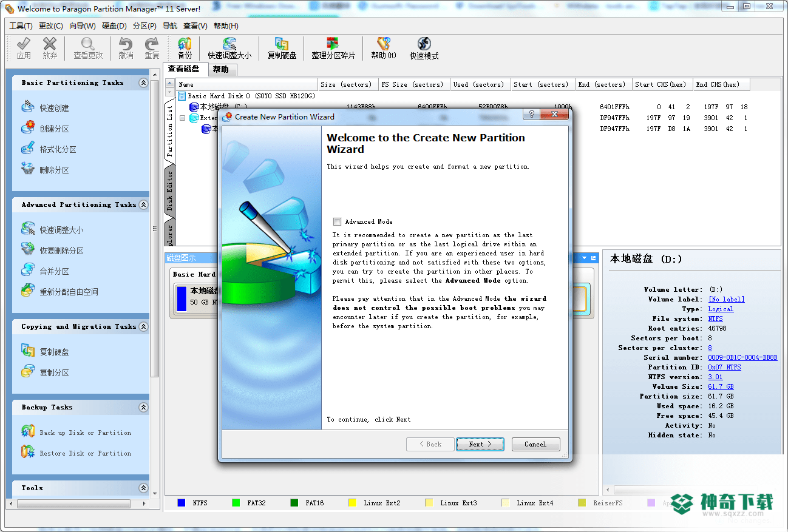
Task: Click the green FAT32 legend color swatch
Action: [x=236, y=503]
